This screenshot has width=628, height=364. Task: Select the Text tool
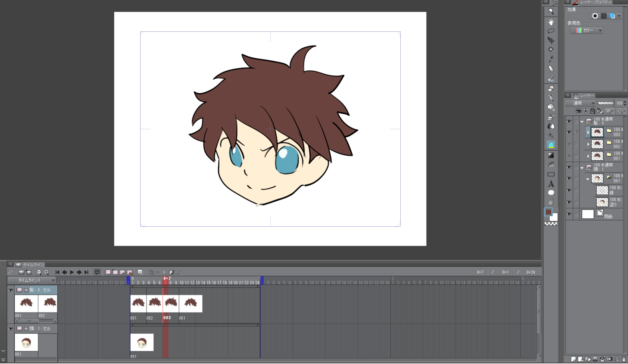pyautogui.click(x=551, y=184)
